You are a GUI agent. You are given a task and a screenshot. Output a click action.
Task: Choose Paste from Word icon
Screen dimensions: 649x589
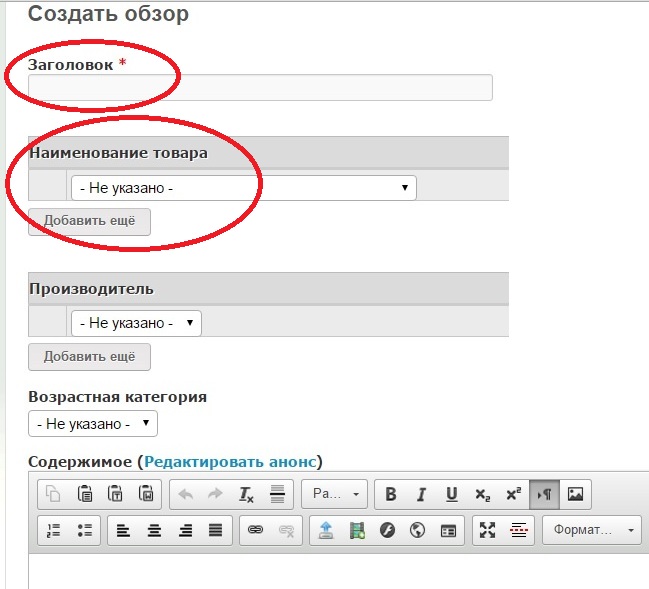point(146,494)
